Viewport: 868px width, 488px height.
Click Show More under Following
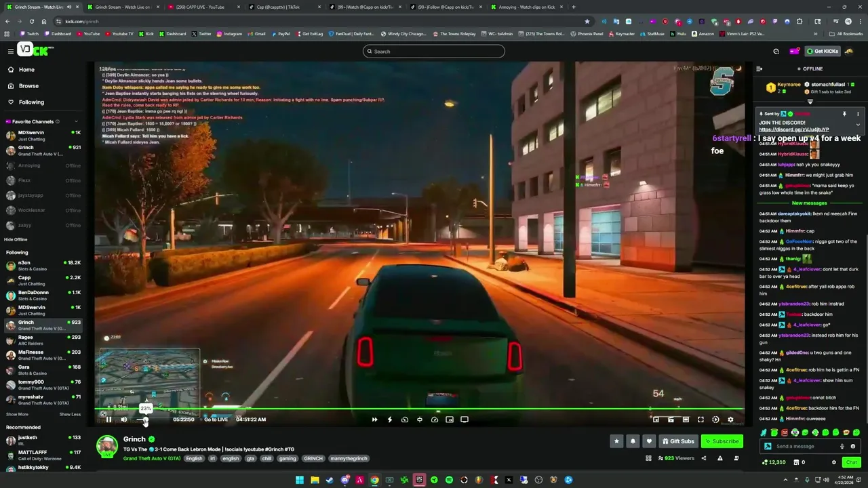[x=17, y=414]
